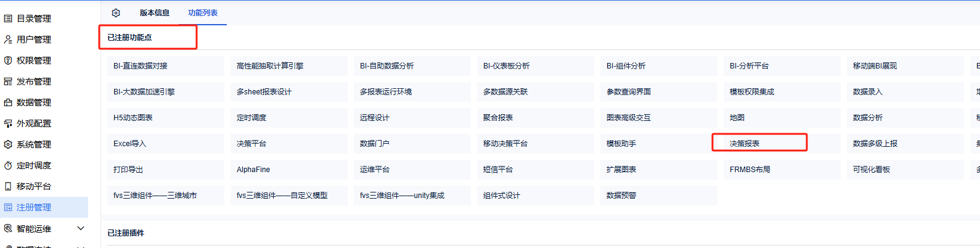
Task: Select the 数据门户 cell
Action: pyautogui.click(x=412, y=144)
